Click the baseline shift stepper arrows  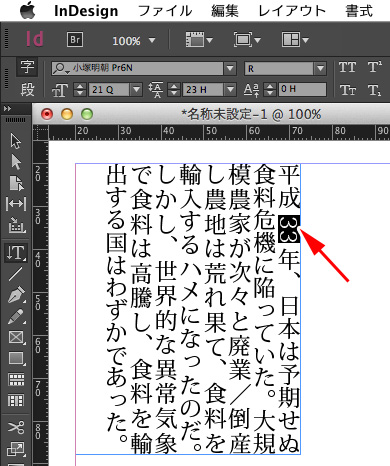point(269,90)
